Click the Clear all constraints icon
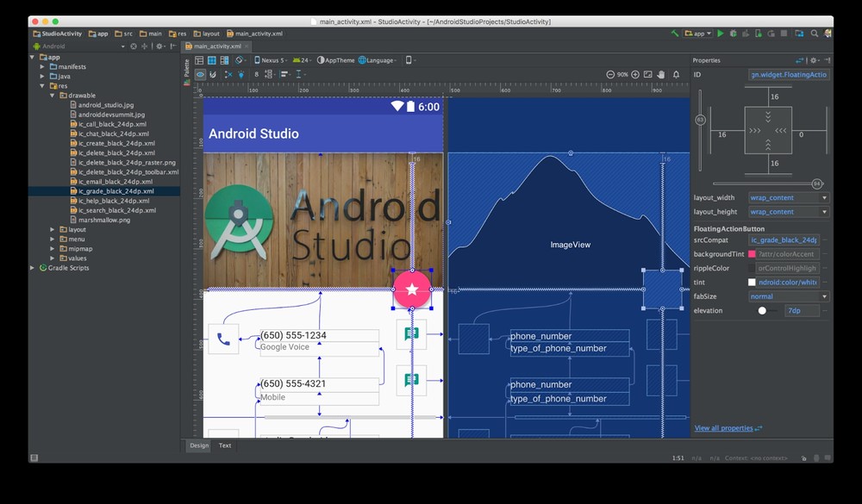The image size is (862, 504). click(x=228, y=75)
